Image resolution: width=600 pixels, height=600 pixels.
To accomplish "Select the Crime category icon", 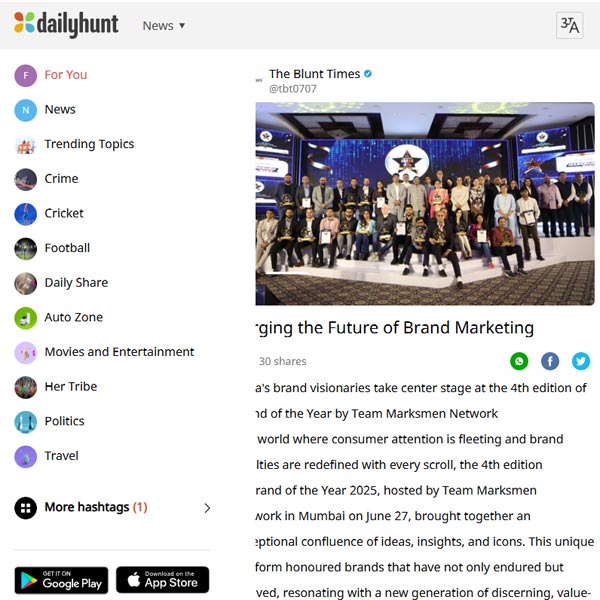I will 26,179.
